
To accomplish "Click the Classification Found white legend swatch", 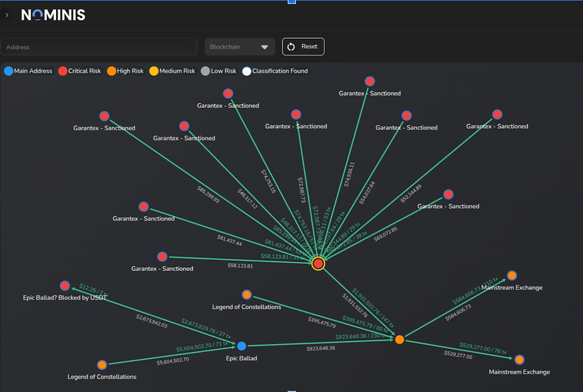I will [x=246, y=71].
